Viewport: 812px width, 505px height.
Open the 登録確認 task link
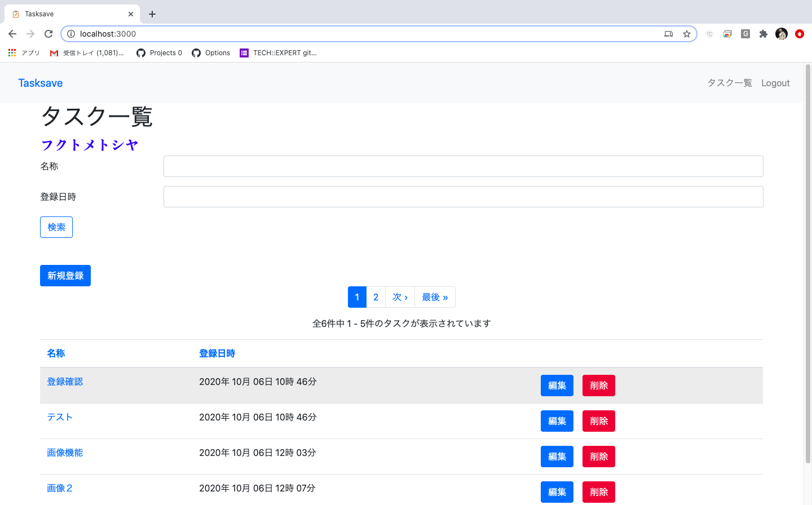point(65,382)
